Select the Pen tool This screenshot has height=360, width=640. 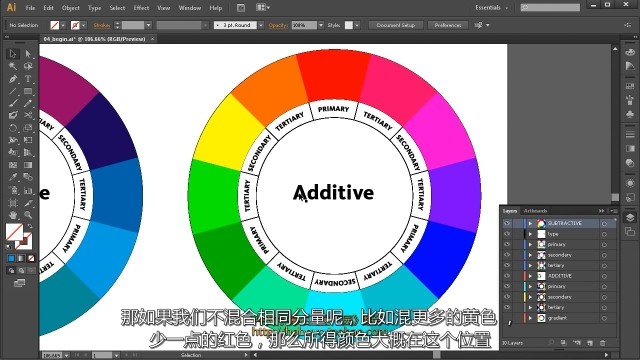coord(13,79)
